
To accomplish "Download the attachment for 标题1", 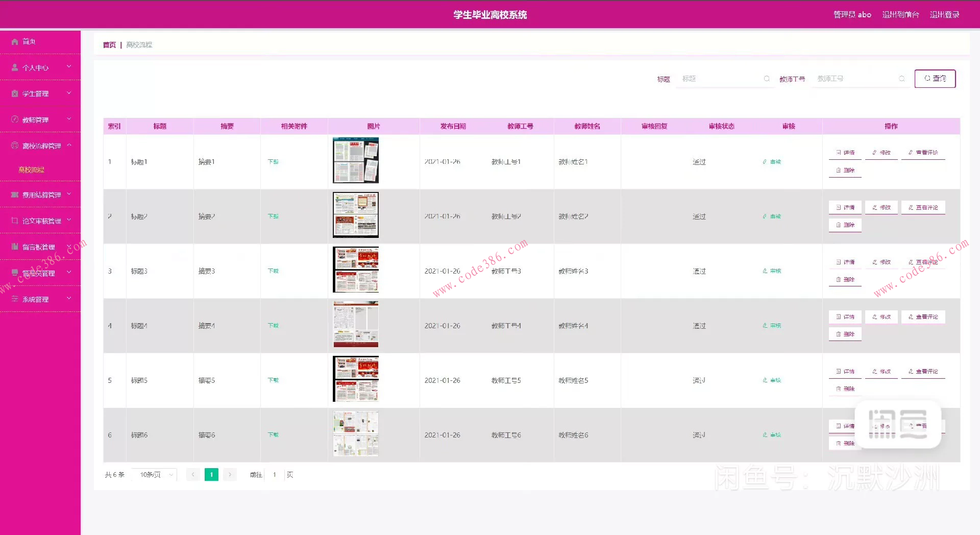I will pyautogui.click(x=273, y=162).
